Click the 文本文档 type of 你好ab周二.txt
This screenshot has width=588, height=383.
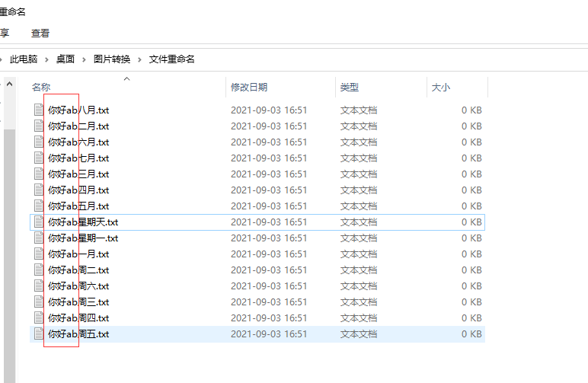(x=359, y=270)
